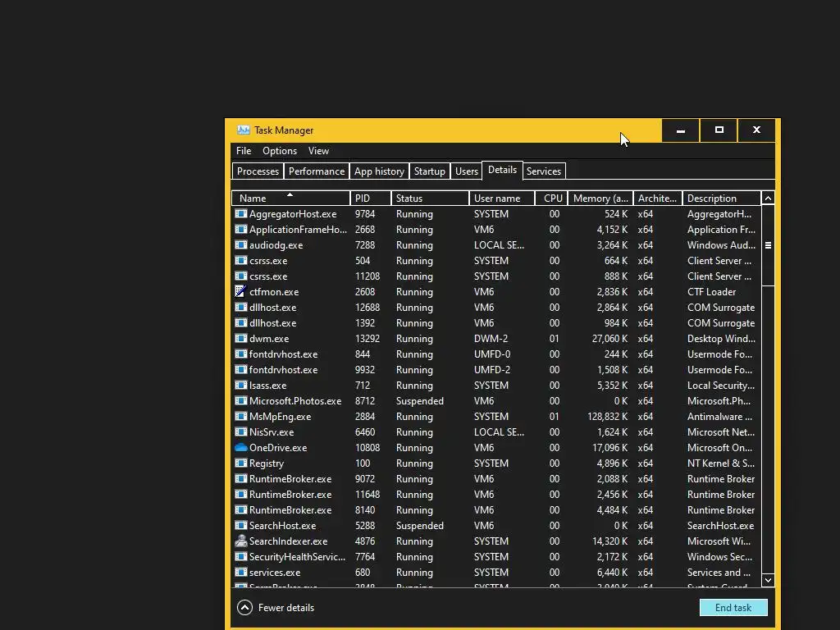Switch to the Startup tab
Screen dimensions: 840x630
pyautogui.click(x=430, y=171)
